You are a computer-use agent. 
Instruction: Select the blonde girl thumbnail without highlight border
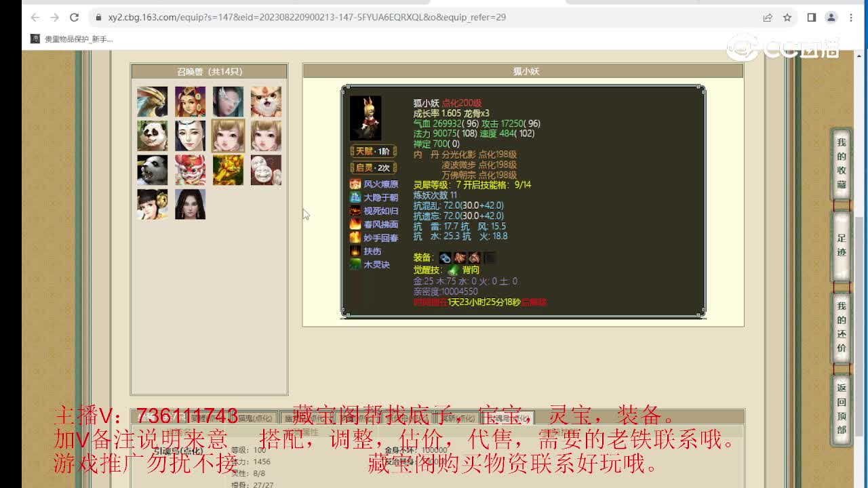pyautogui.click(x=266, y=136)
